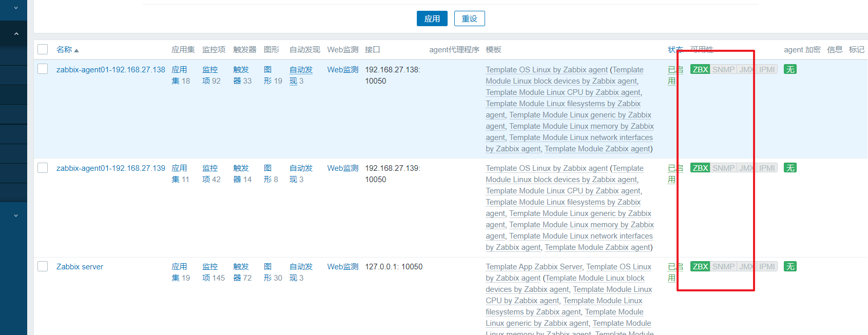The width and height of the screenshot is (868, 335).
Task: Click interface 127.0.0.1: 10050 cell
Action: (394, 266)
